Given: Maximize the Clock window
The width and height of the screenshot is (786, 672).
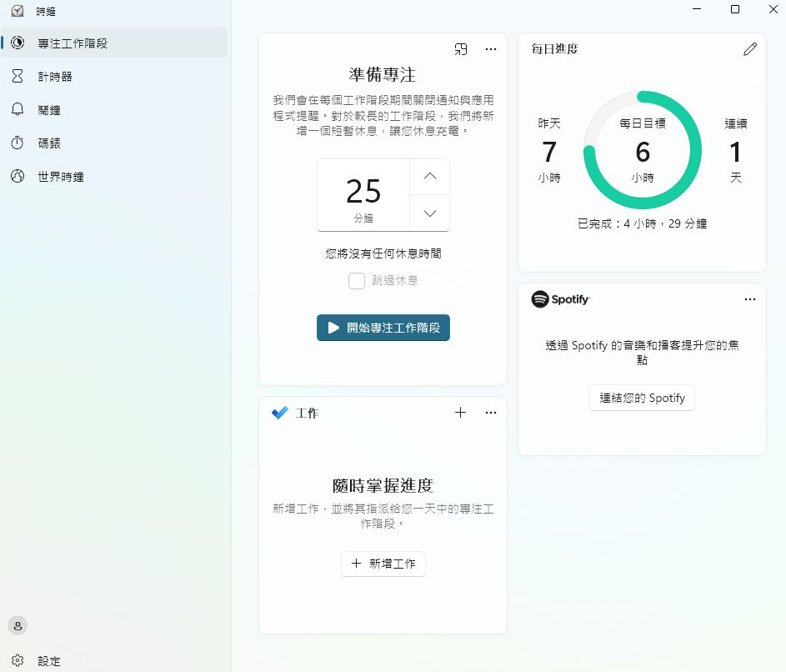Looking at the screenshot, I should tap(735, 9).
